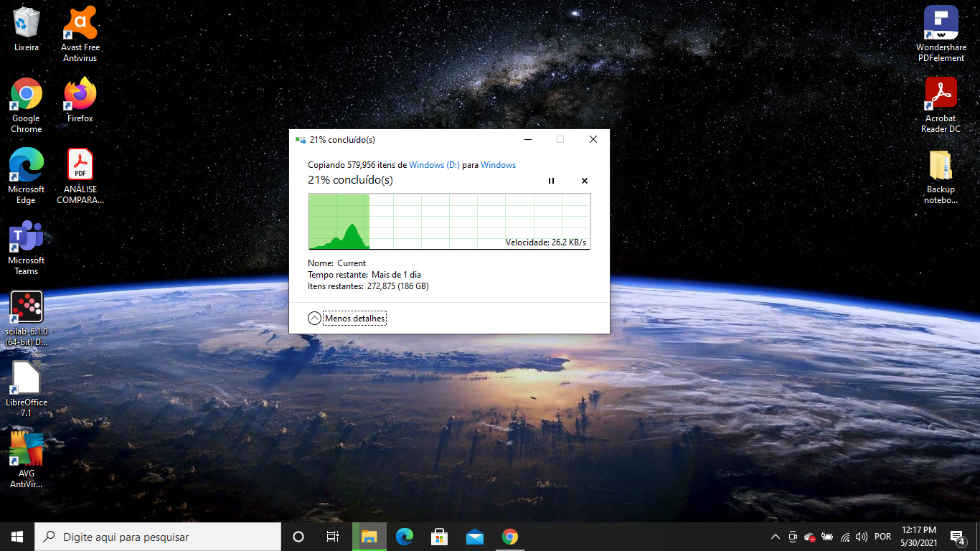
Task: Select the scilab-6.1.0 desktop shortcut
Action: click(27, 319)
